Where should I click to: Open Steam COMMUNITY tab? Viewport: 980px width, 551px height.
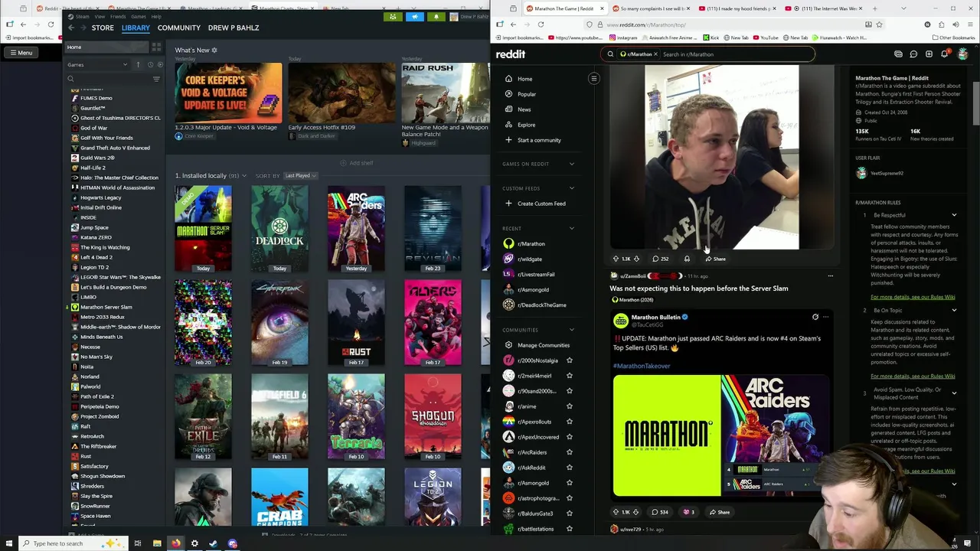pos(179,28)
